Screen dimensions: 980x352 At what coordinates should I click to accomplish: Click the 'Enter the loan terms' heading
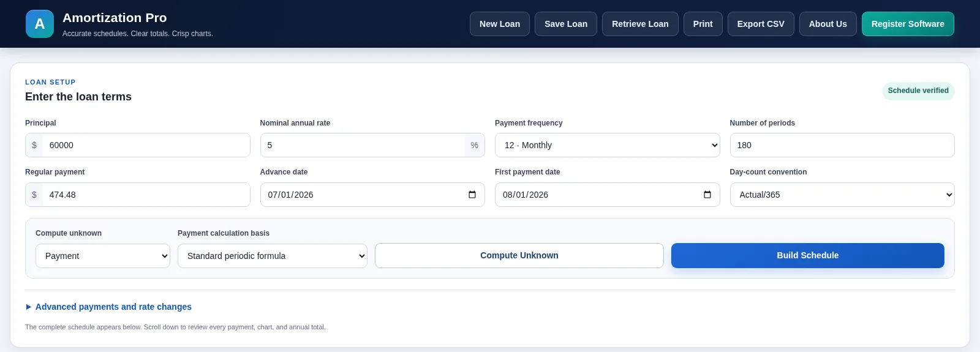78,97
